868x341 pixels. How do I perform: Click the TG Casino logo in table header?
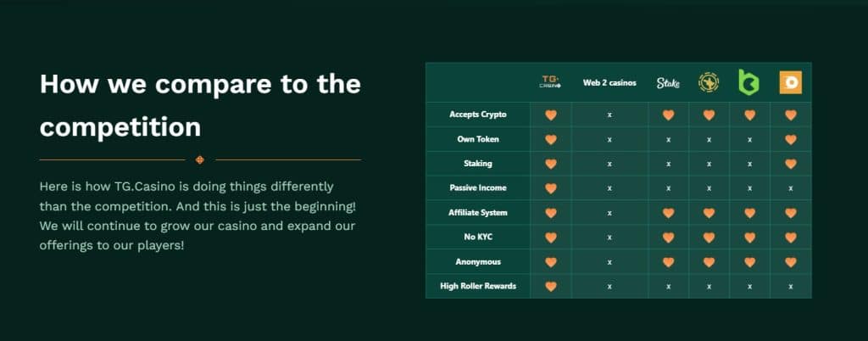[550, 82]
